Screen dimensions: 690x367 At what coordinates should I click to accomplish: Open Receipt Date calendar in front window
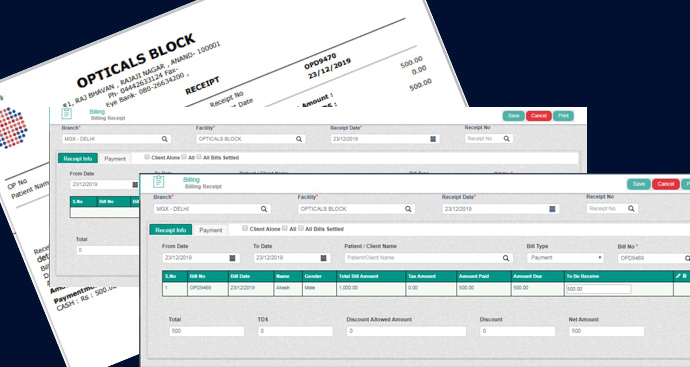point(552,209)
